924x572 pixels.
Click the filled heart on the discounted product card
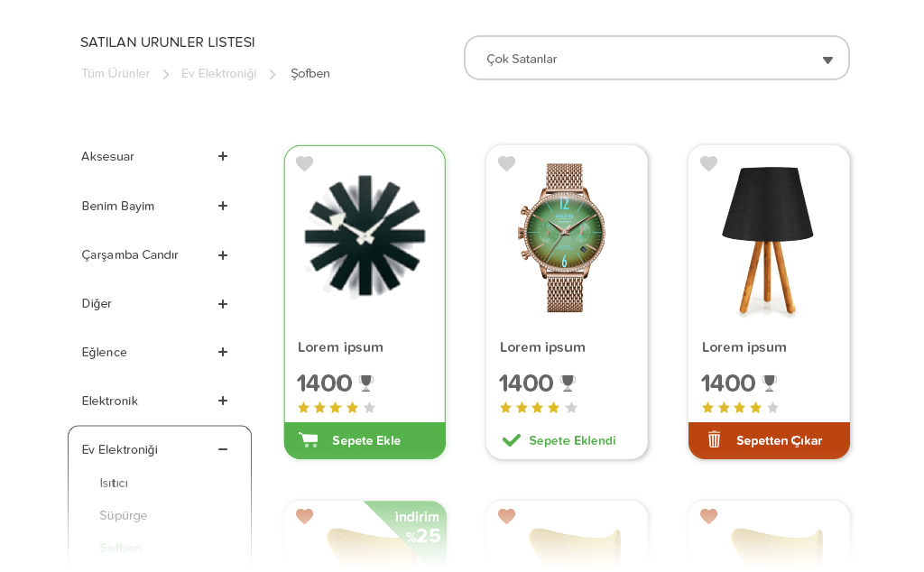point(304,516)
